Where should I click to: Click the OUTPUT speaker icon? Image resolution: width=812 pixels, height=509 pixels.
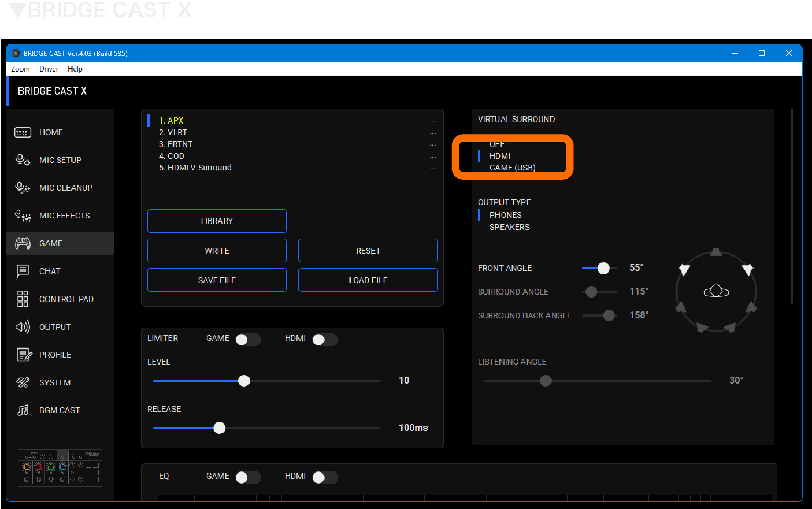point(23,327)
